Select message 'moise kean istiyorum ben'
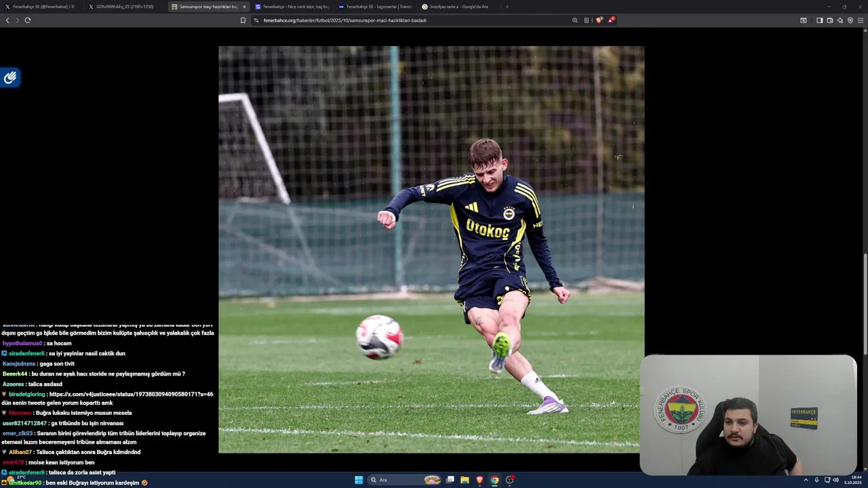 62,462
